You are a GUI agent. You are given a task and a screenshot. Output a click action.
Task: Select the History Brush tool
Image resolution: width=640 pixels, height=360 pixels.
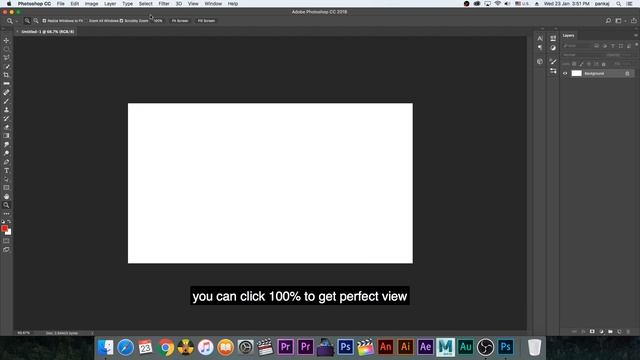pos(6,118)
